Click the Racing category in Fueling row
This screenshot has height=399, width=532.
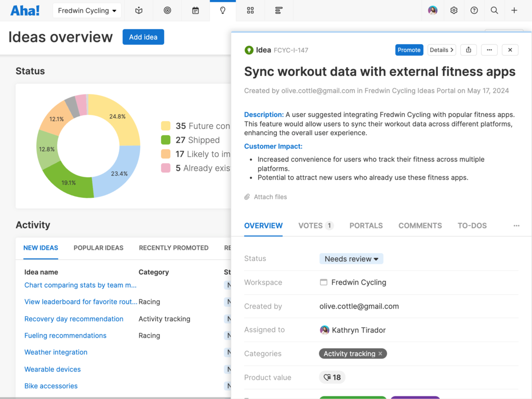tap(149, 336)
